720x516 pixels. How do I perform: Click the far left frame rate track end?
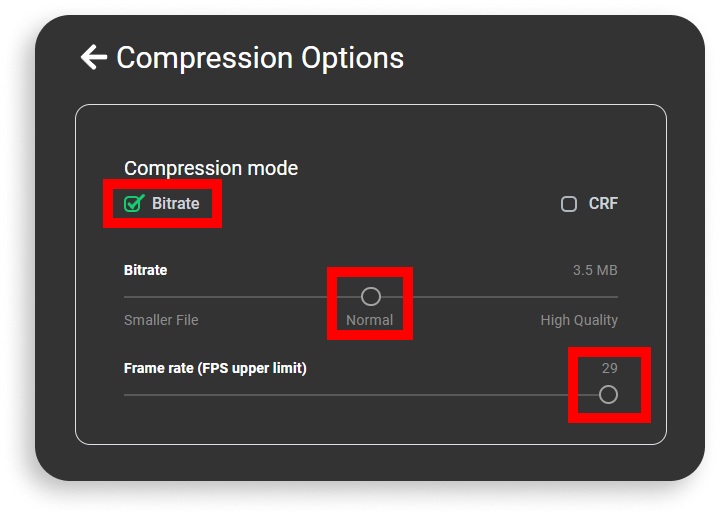pos(126,395)
